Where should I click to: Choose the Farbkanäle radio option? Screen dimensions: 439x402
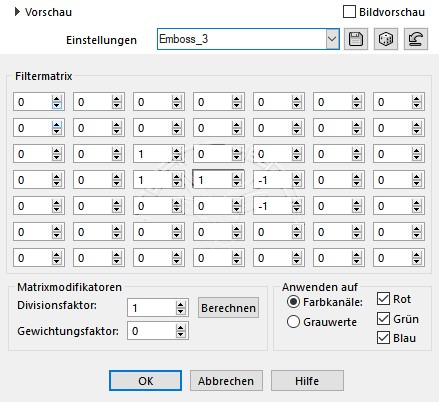tap(293, 302)
